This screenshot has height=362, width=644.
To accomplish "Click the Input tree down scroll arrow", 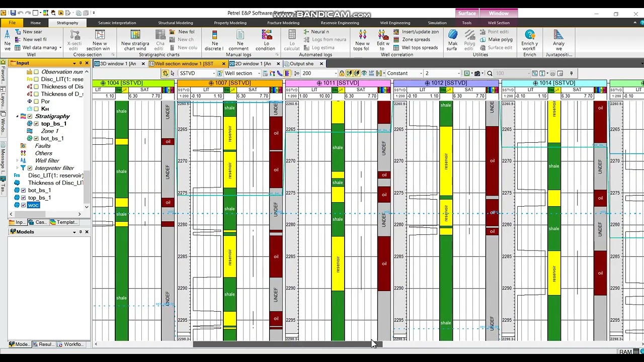I will [x=87, y=207].
